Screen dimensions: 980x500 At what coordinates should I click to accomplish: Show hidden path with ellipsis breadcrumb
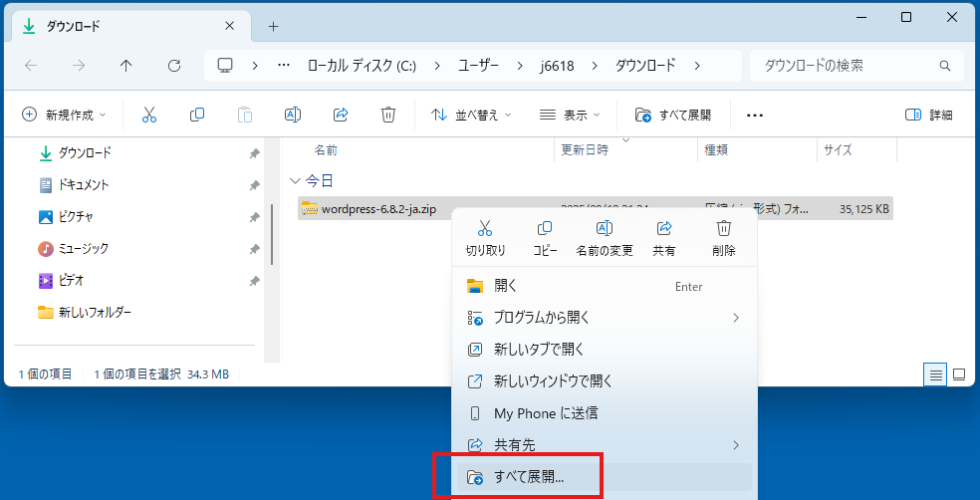point(283,66)
